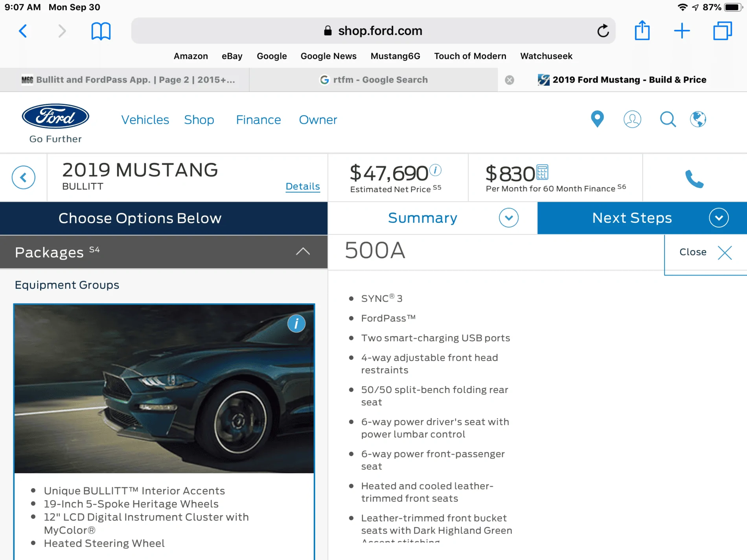Click the Next Steps tab label
Viewport: 747px width, 560px height.
pyautogui.click(x=632, y=218)
